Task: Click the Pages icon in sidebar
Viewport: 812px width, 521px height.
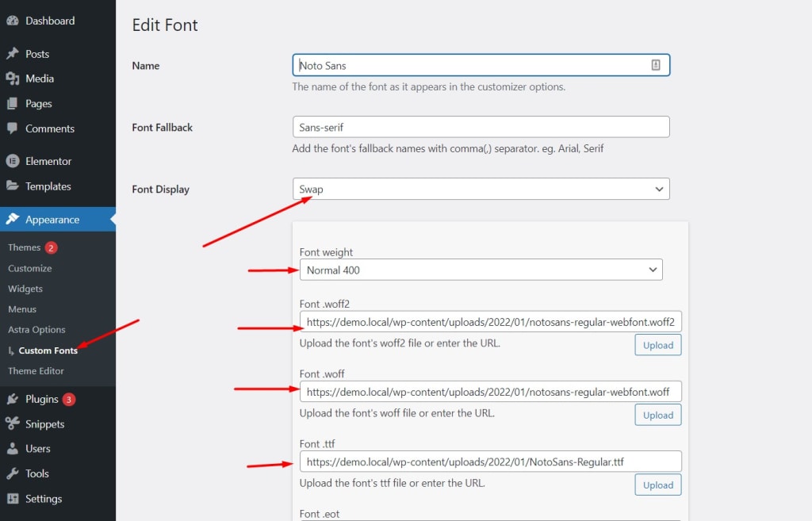Action: (13, 104)
